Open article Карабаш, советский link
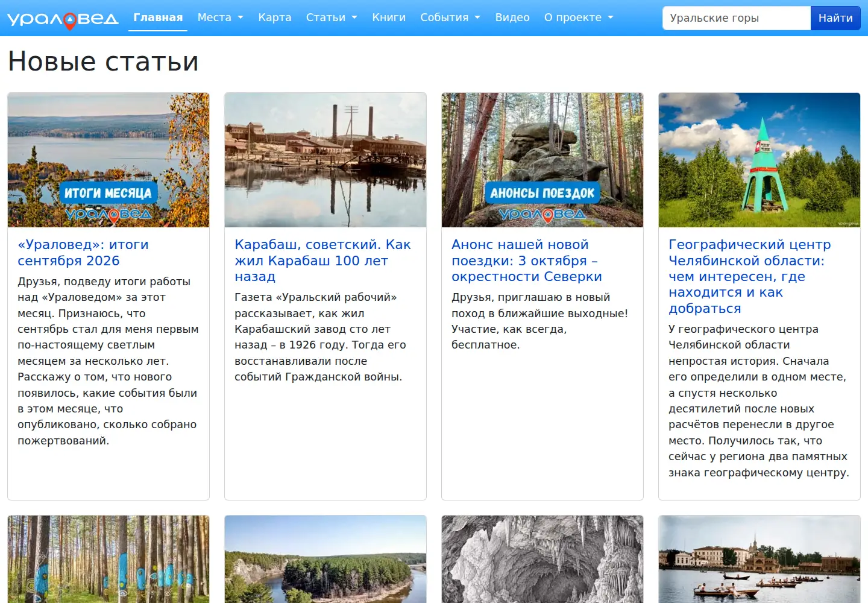 [x=322, y=260]
